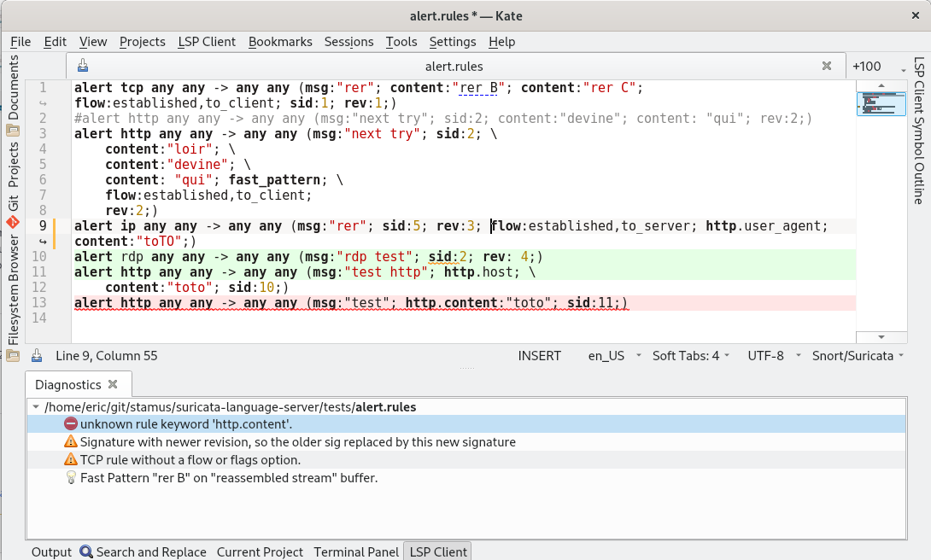Open the View menu
The width and height of the screenshot is (931, 560).
point(92,42)
